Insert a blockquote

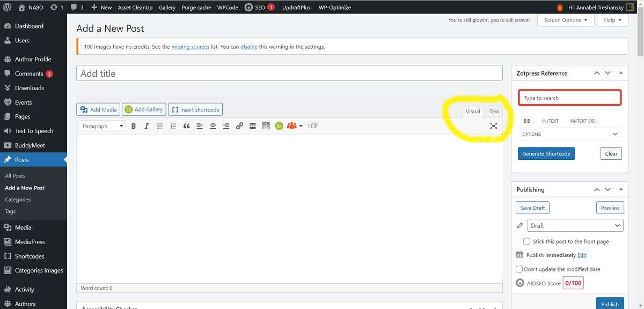point(186,126)
